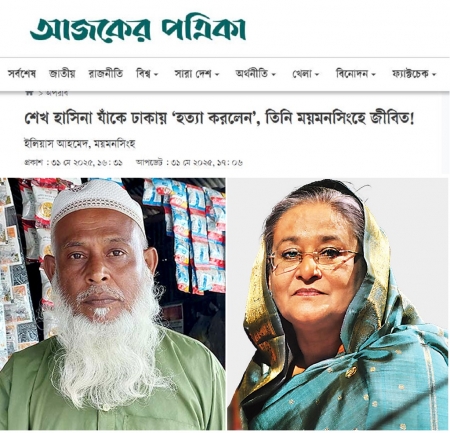Select the রাজনীতি menu item
The height and width of the screenshot is (433, 450).
(x=106, y=74)
